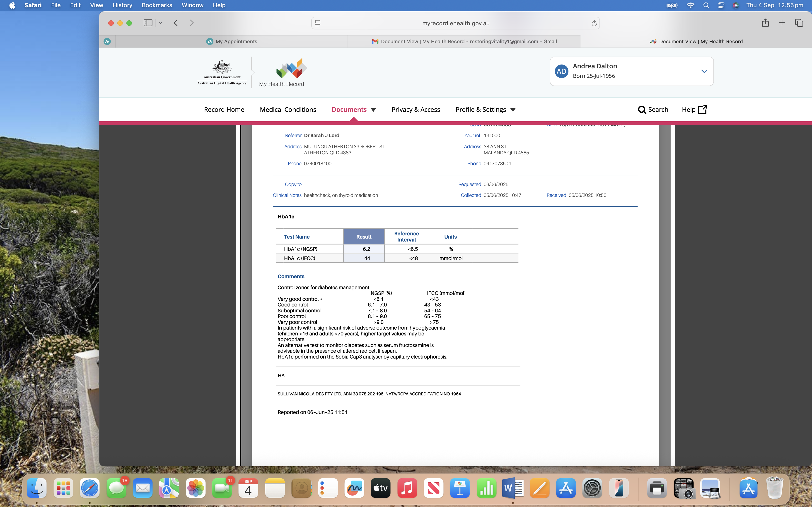The width and height of the screenshot is (812, 507).
Task: Switch to the Gmail Document View tab
Action: pyautogui.click(x=464, y=41)
